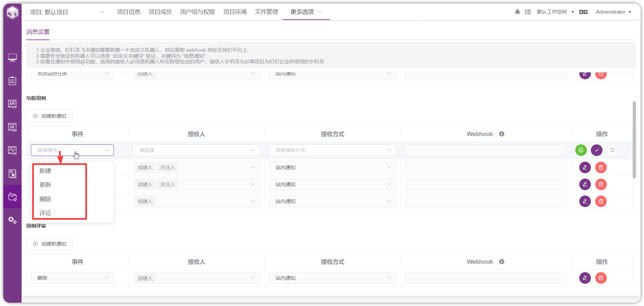Edit the 用例评审 notification with event 删除
The image size is (644, 306).
(585, 278)
